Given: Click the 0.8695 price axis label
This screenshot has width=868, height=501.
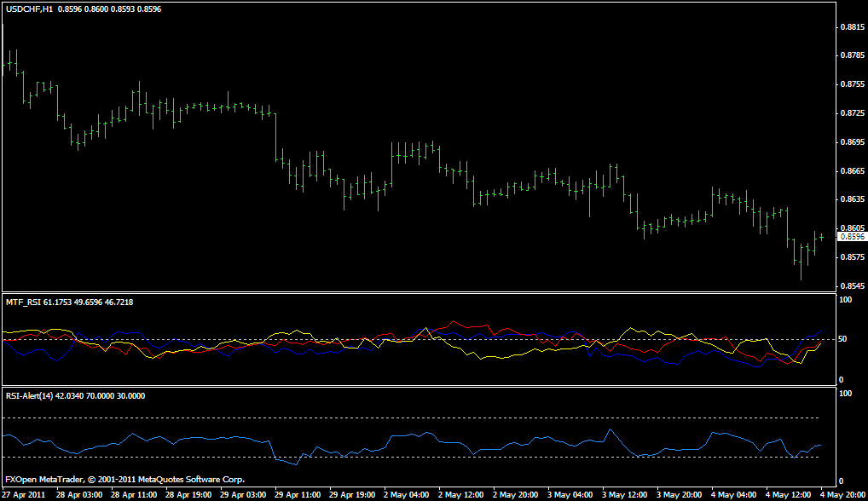Looking at the screenshot, I should (x=853, y=142).
